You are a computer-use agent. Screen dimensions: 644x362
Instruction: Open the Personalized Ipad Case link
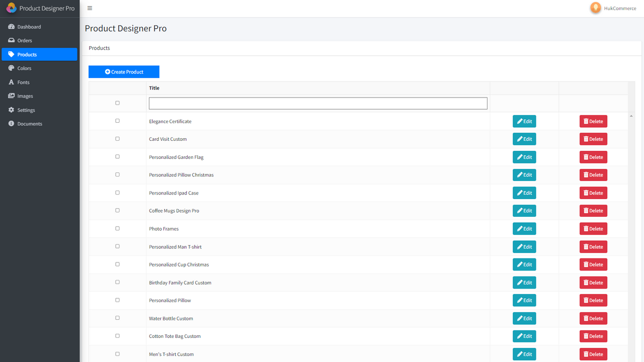coord(174,193)
